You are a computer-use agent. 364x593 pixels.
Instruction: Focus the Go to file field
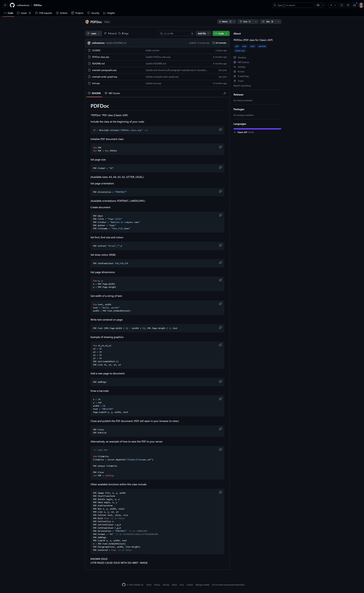pyautogui.click(x=177, y=33)
